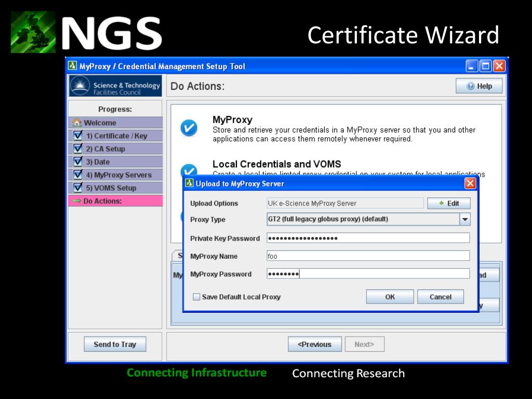Select the 'VOMS Setup' progress step label
Screen dimensions: 532x399
click(x=111, y=188)
